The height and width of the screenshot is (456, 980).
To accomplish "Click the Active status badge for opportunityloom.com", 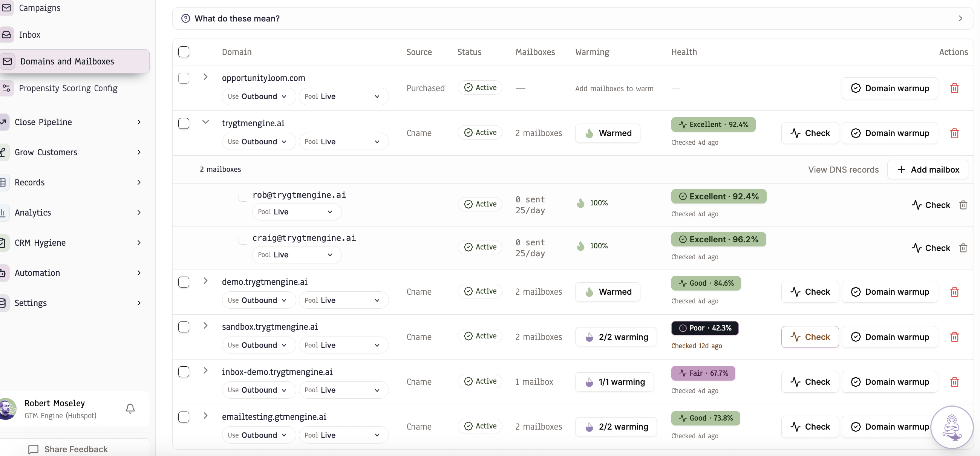I will click(480, 87).
